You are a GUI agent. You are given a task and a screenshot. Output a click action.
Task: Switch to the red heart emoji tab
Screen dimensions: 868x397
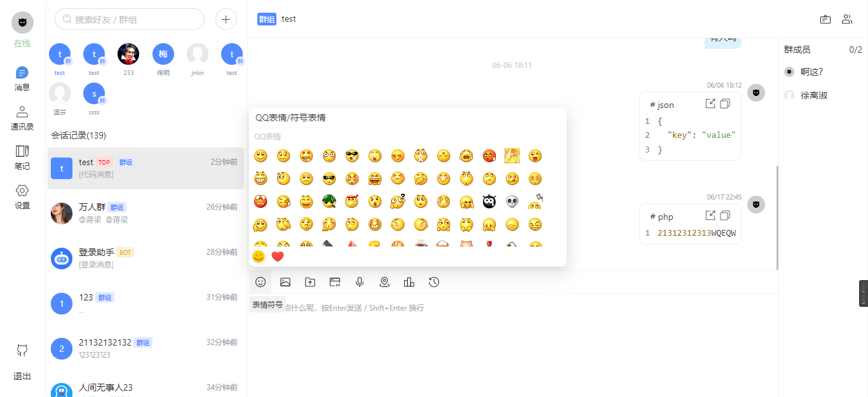coord(278,257)
